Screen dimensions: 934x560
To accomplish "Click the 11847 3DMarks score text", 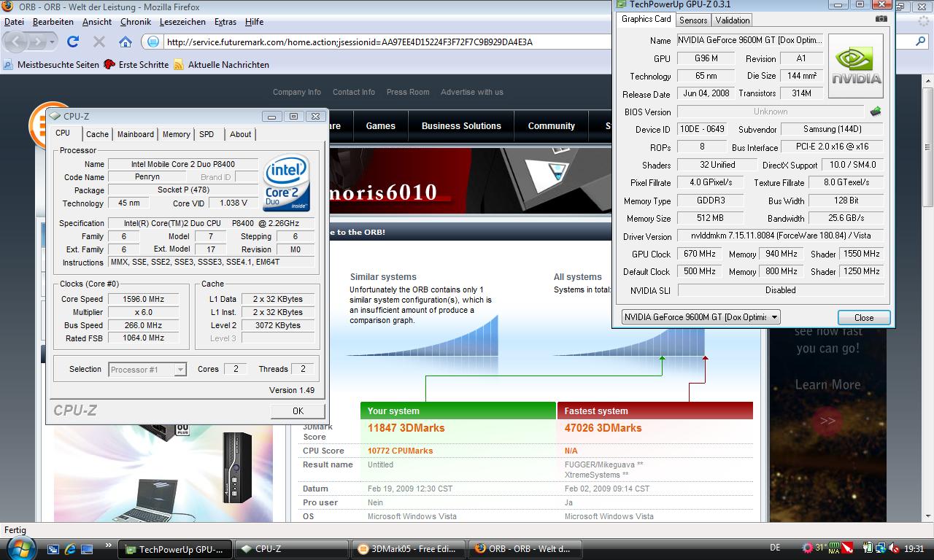I will click(x=406, y=428).
